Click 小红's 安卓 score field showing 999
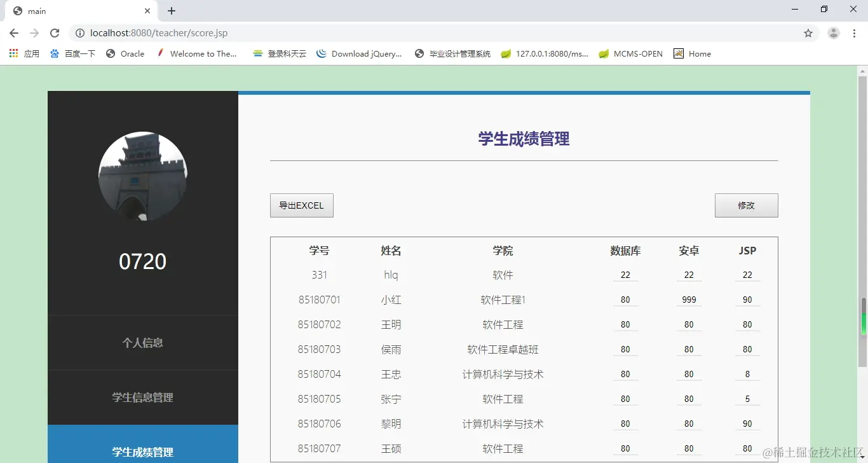This screenshot has width=868, height=463. (689, 299)
